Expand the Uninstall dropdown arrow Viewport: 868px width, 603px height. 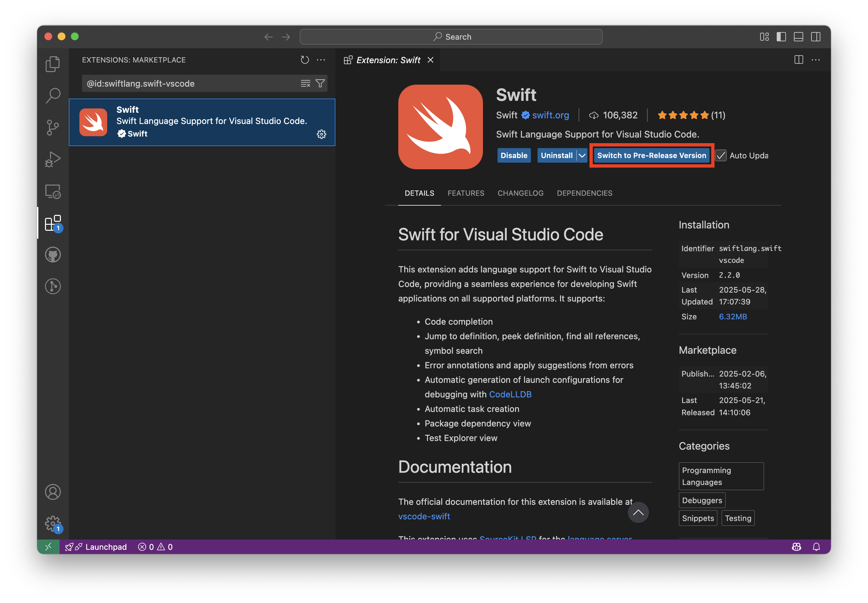(582, 155)
